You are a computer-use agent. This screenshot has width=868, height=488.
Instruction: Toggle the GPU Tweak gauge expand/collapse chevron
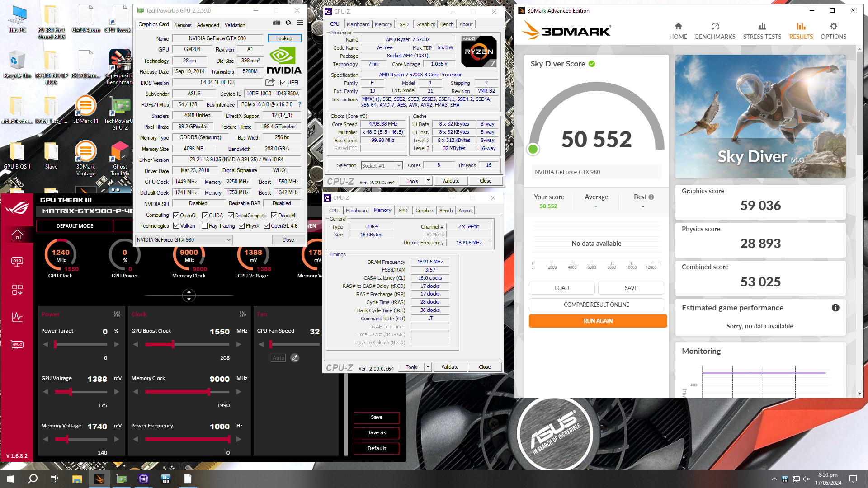[x=189, y=296]
